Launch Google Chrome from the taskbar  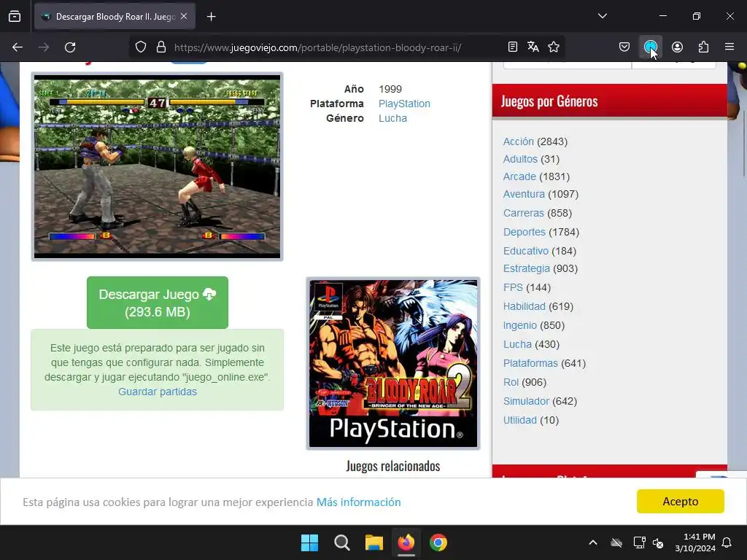[x=438, y=542]
